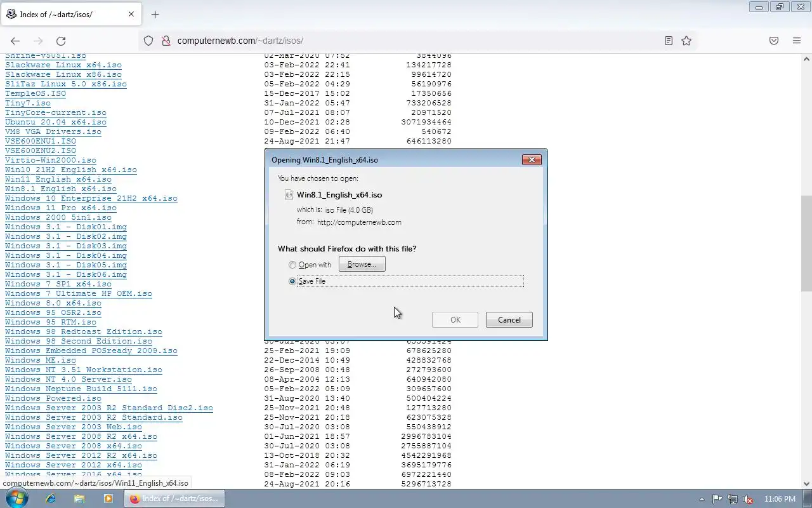Image resolution: width=812 pixels, height=508 pixels.
Task: Click the Windows Start orb
Action: tap(17, 498)
